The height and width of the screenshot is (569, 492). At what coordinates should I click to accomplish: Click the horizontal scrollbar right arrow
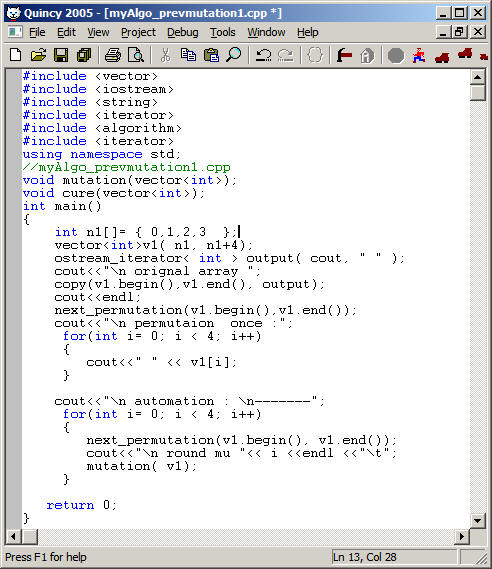pyautogui.click(x=462, y=536)
